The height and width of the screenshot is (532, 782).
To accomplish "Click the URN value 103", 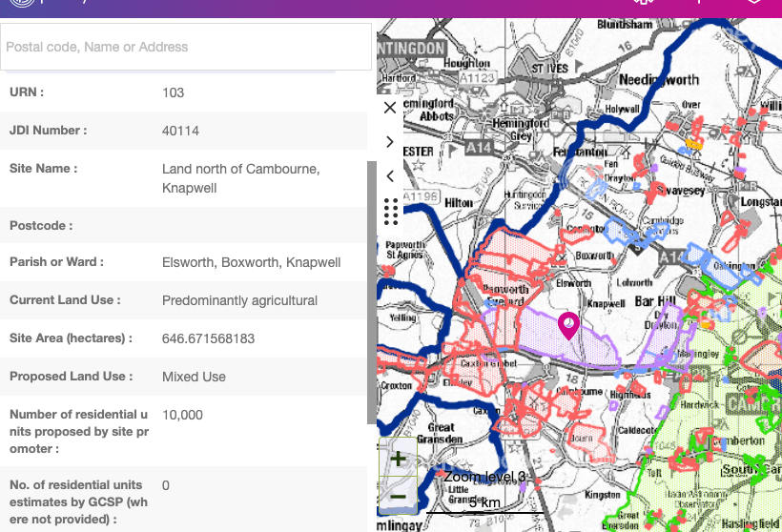I will [173, 92].
